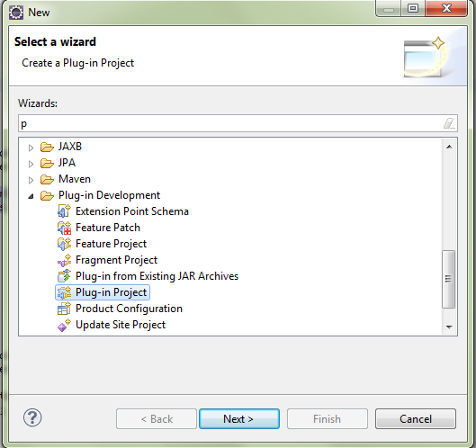The width and height of the screenshot is (476, 448).
Task: Click the Next button
Action: pos(239,419)
